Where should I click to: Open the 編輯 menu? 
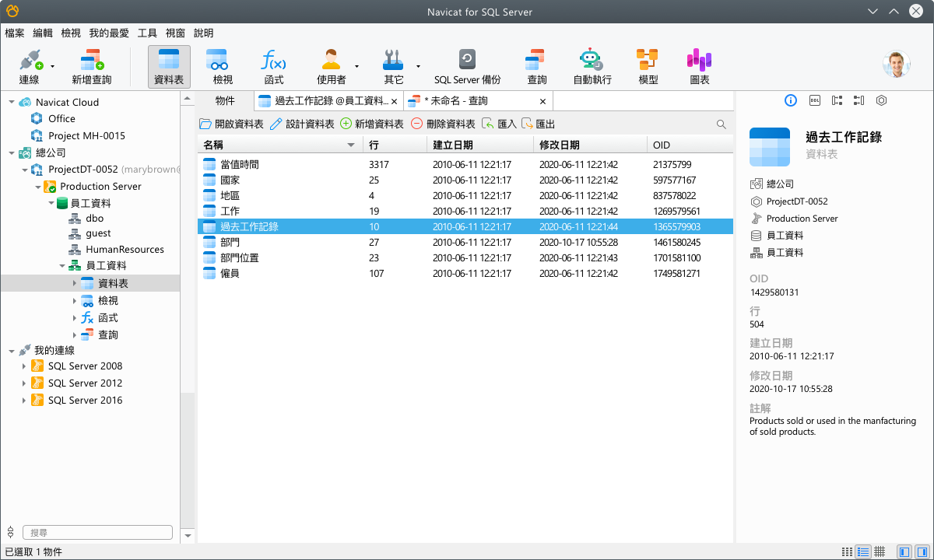[43, 33]
